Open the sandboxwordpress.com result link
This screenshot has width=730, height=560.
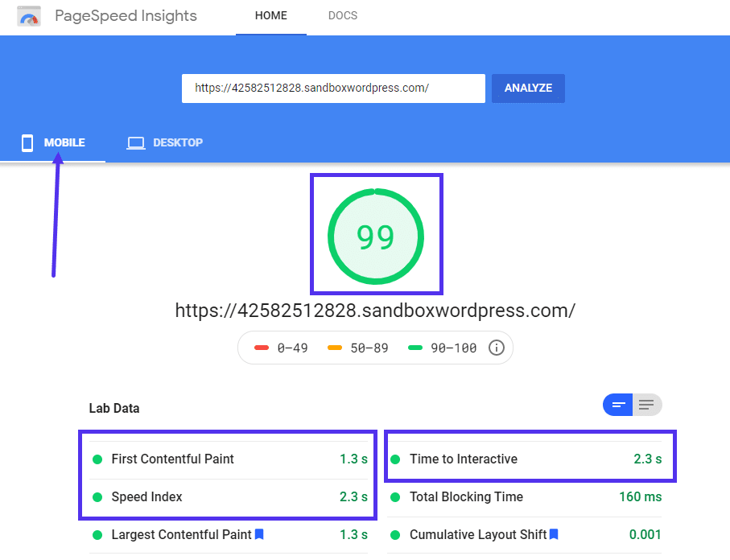(376, 310)
